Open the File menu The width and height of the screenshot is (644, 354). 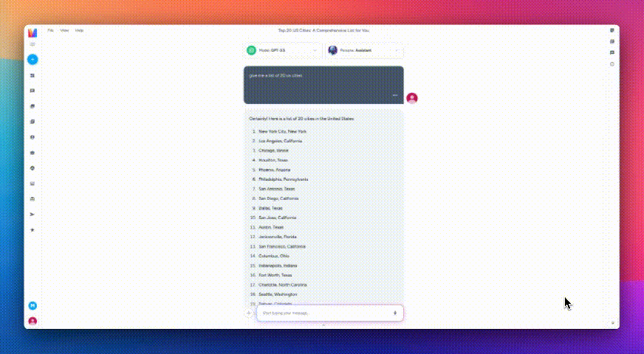pos(50,30)
